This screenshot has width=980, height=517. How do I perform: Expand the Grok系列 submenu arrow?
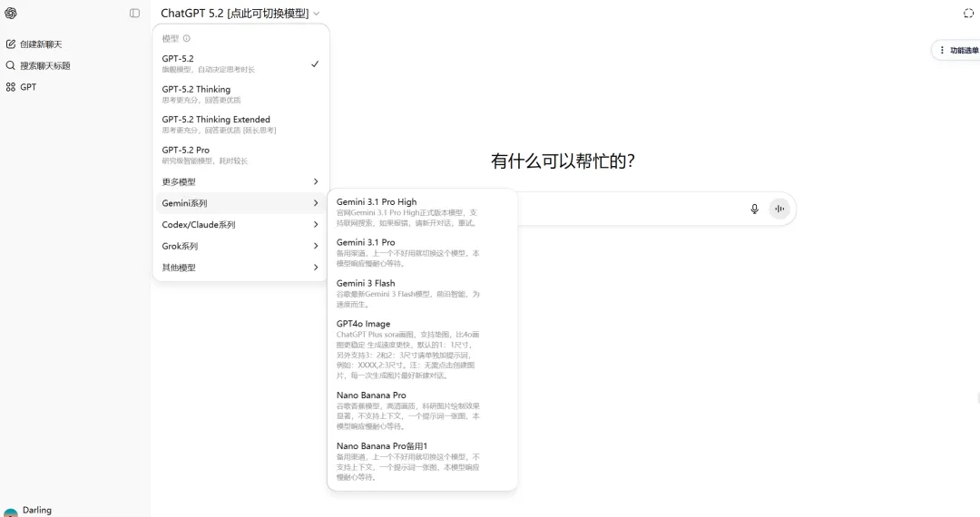tap(316, 246)
